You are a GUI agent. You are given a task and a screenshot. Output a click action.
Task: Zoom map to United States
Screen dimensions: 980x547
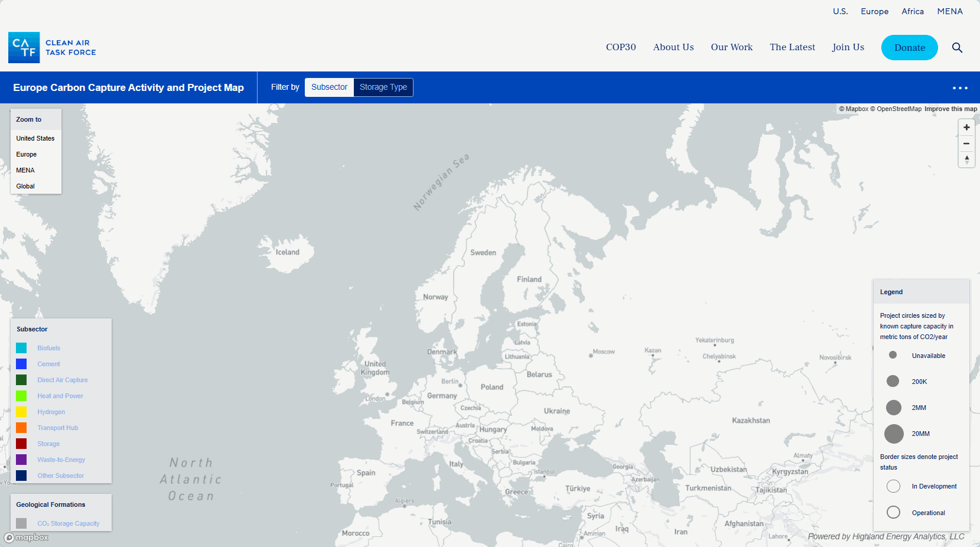pos(35,138)
